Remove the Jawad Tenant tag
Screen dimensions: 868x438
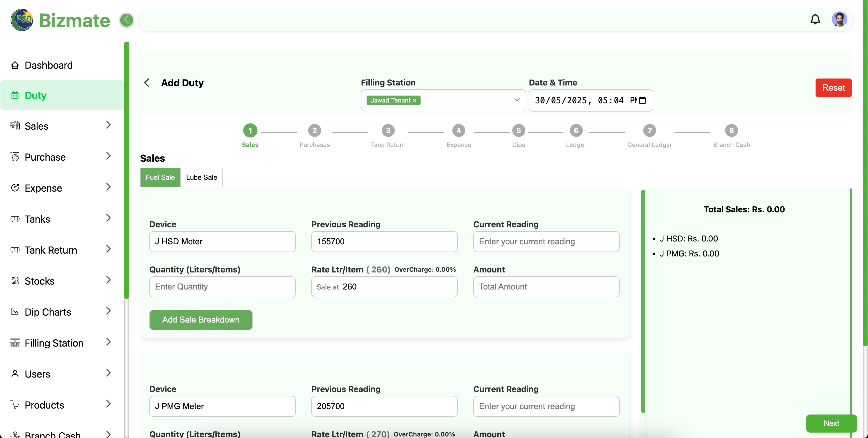pos(414,101)
